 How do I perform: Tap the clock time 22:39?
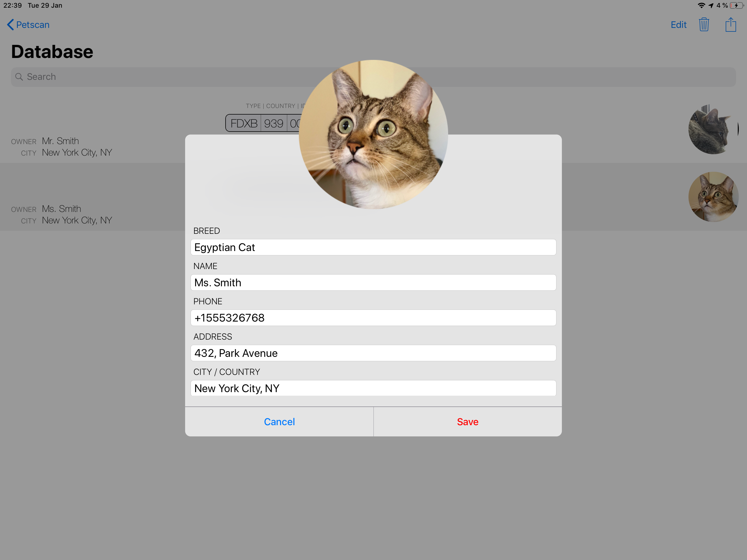pyautogui.click(x=13, y=5)
